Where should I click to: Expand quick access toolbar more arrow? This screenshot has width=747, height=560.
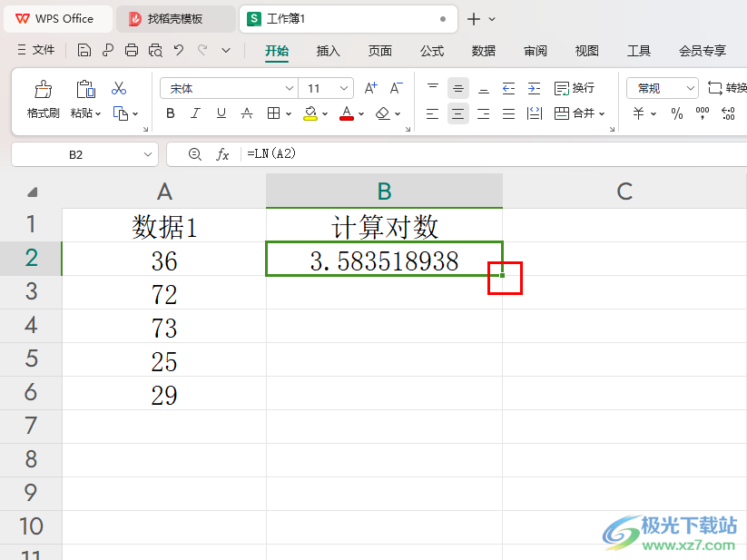click(x=226, y=50)
